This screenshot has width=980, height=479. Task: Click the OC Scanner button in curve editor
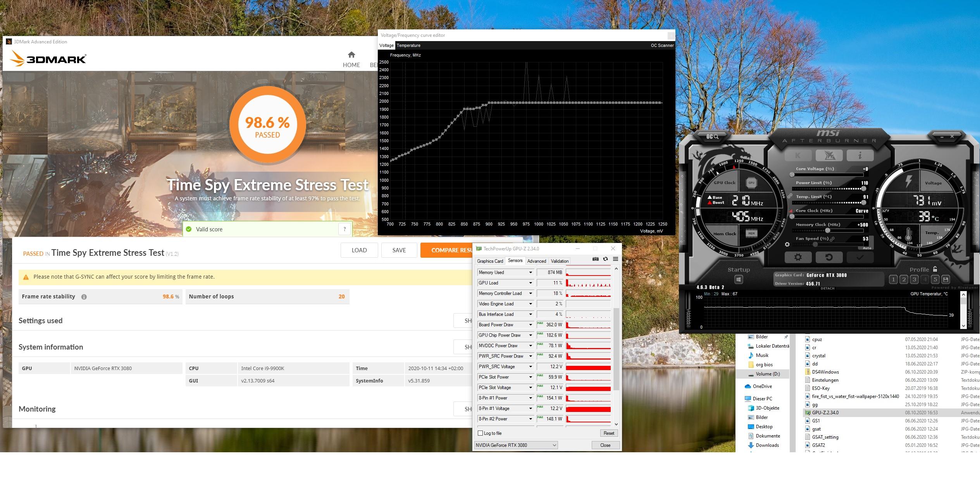click(x=662, y=45)
